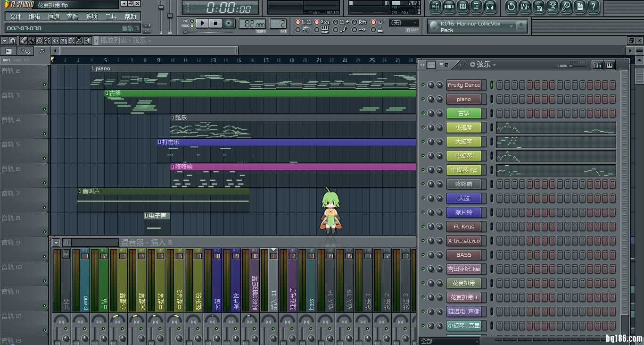This screenshot has width=644, height=345.
Task: Select the 小提琴 channel button
Action: coord(464,127)
